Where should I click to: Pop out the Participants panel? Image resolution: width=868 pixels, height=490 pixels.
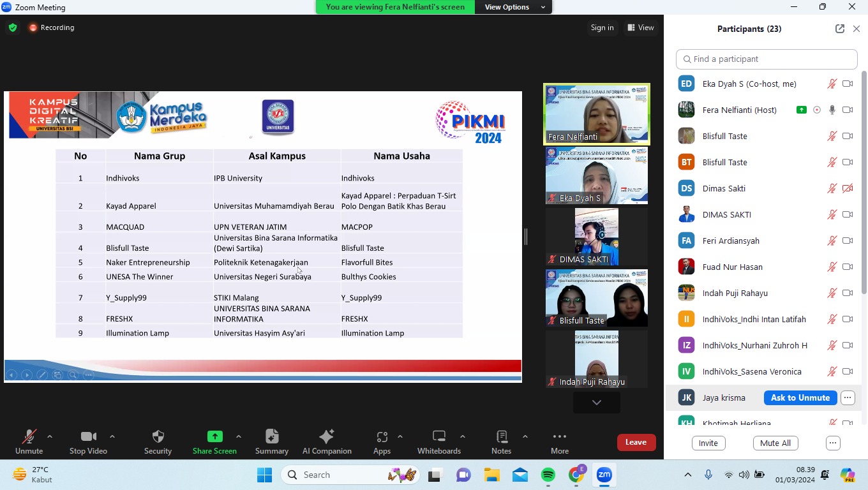pyautogui.click(x=839, y=29)
